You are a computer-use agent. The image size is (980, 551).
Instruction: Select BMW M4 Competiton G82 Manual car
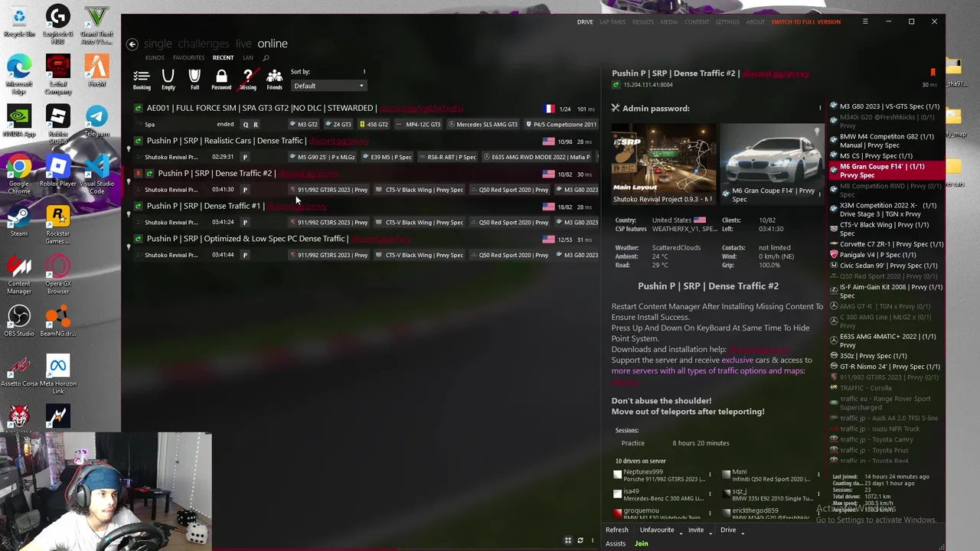pos(886,141)
